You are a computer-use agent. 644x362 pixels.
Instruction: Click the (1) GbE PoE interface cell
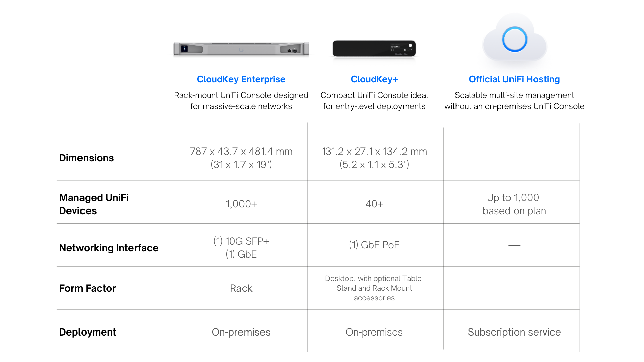(374, 245)
